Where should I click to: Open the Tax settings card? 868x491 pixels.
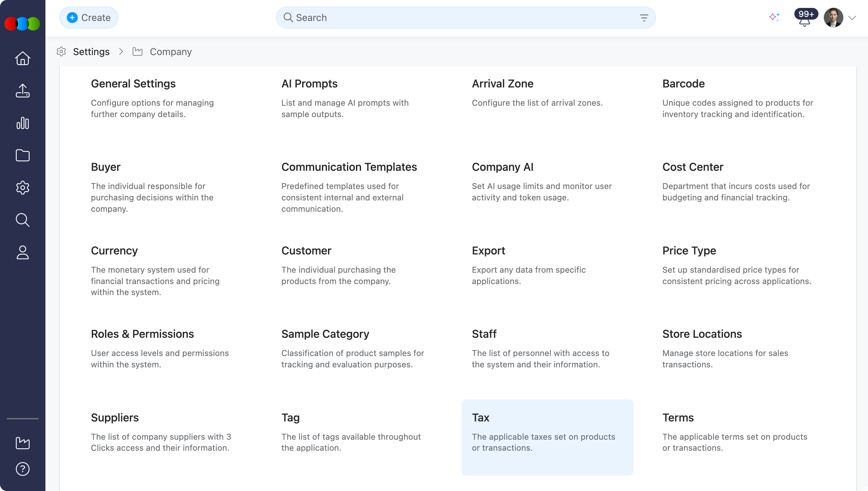pos(547,437)
